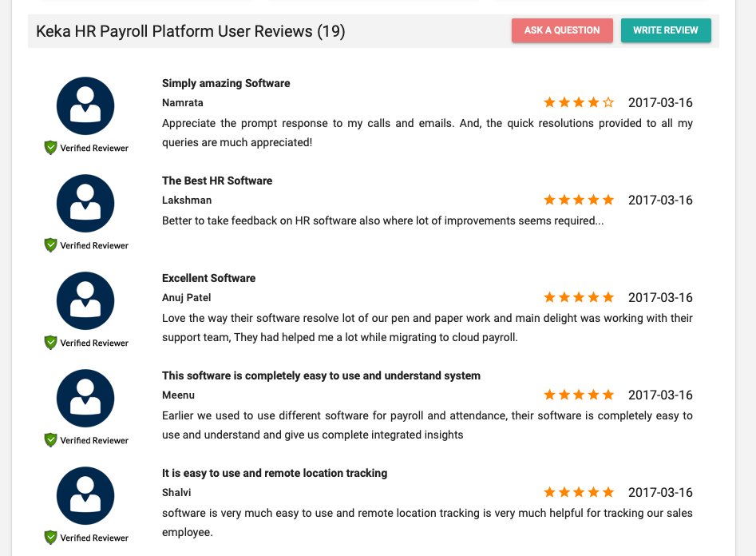
Task: Click Shalvi's reviewer avatar icon
Action: 85,495
